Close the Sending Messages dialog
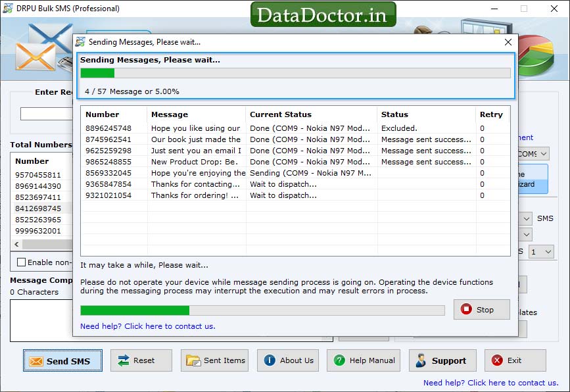Screen dimensions: 570x392 pos(508,42)
